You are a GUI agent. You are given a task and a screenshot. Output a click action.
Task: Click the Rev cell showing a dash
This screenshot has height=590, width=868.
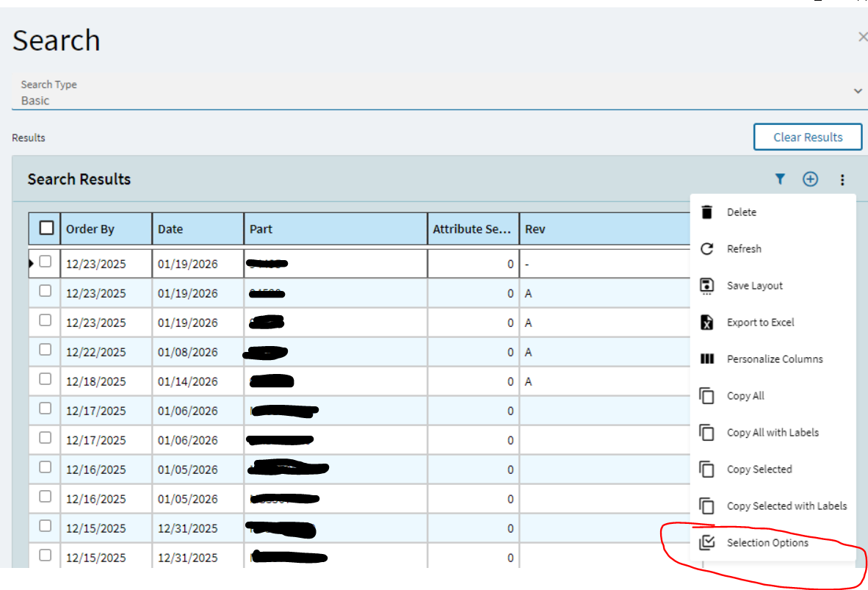pyautogui.click(x=605, y=264)
